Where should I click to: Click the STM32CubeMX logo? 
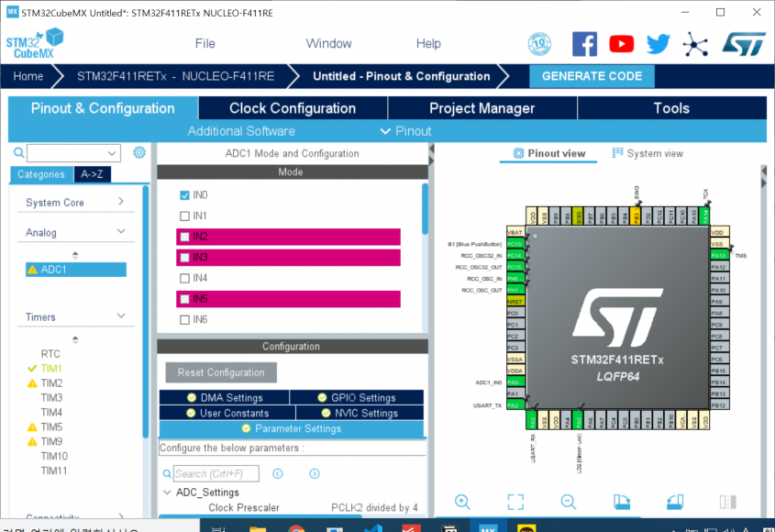[x=34, y=43]
